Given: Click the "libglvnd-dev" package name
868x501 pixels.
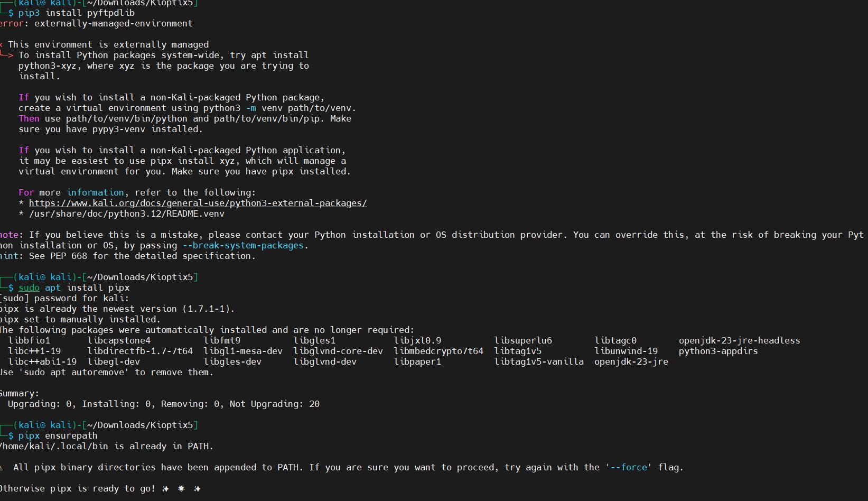Looking at the screenshot, I should (325, 361).
